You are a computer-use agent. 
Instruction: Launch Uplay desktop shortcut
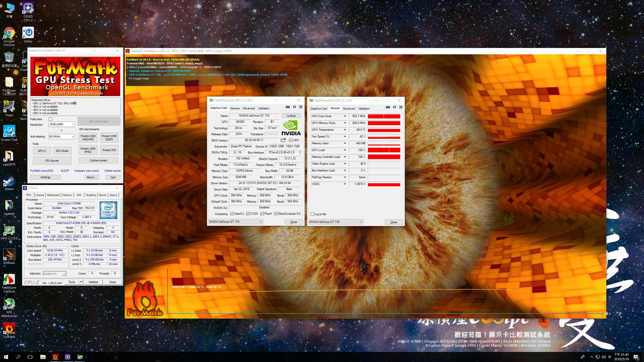(28, 35)
